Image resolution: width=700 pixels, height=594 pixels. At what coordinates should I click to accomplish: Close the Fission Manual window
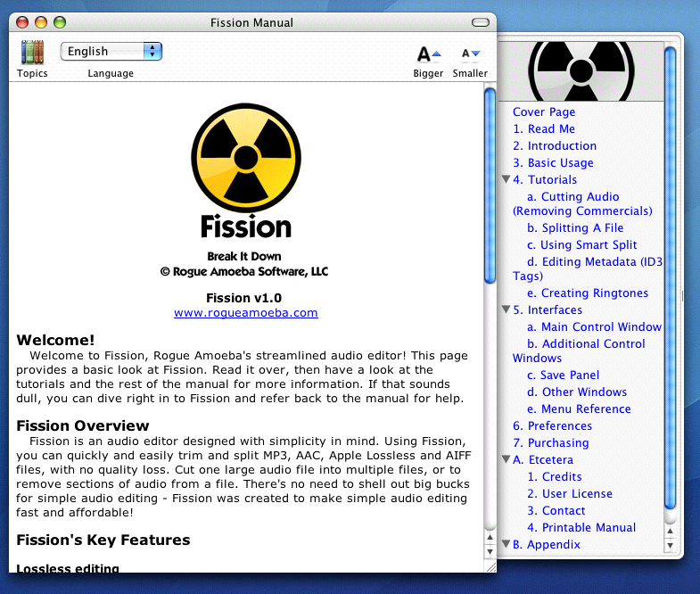pos(22,22)
